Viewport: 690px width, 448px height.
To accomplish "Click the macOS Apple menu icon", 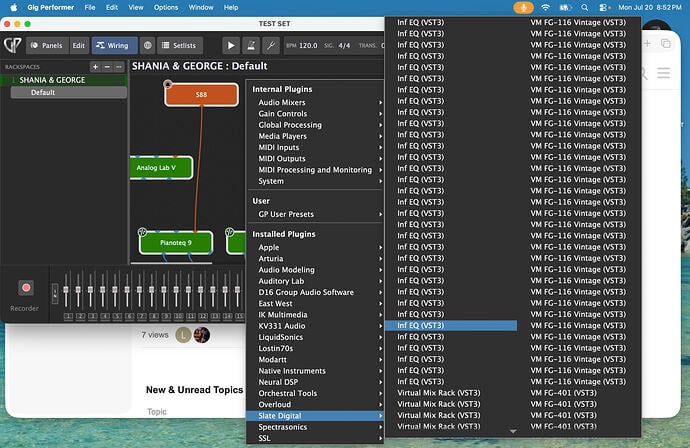I will (x=14, y=7).
